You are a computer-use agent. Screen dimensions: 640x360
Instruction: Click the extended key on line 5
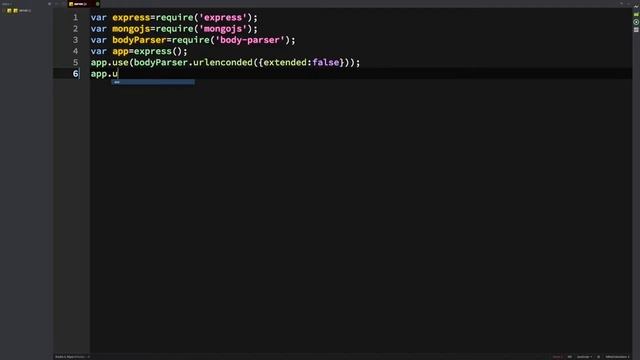(285, 62)
